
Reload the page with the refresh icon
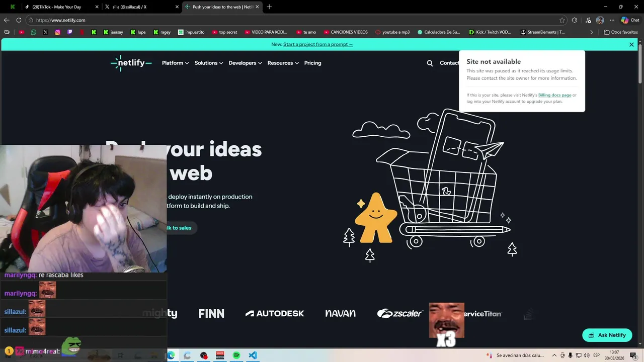[19, 20]
